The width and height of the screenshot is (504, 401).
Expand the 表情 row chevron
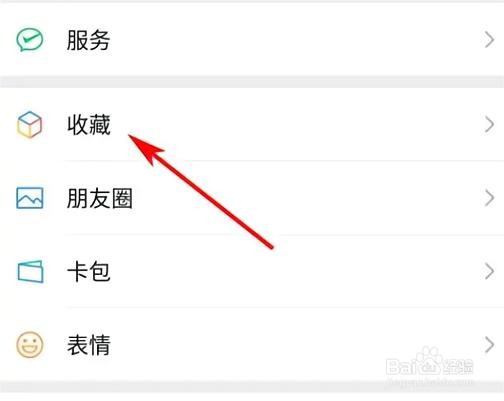coord(489,345)
